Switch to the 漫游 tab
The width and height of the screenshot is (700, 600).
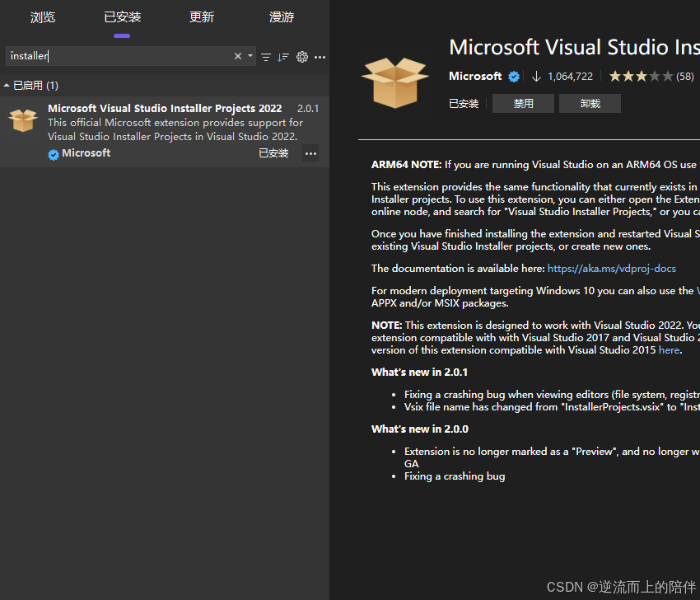click(282, 17)
